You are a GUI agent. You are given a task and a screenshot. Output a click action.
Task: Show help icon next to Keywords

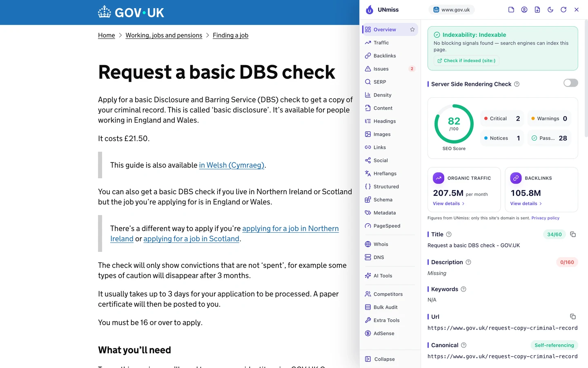coord(463,289)
